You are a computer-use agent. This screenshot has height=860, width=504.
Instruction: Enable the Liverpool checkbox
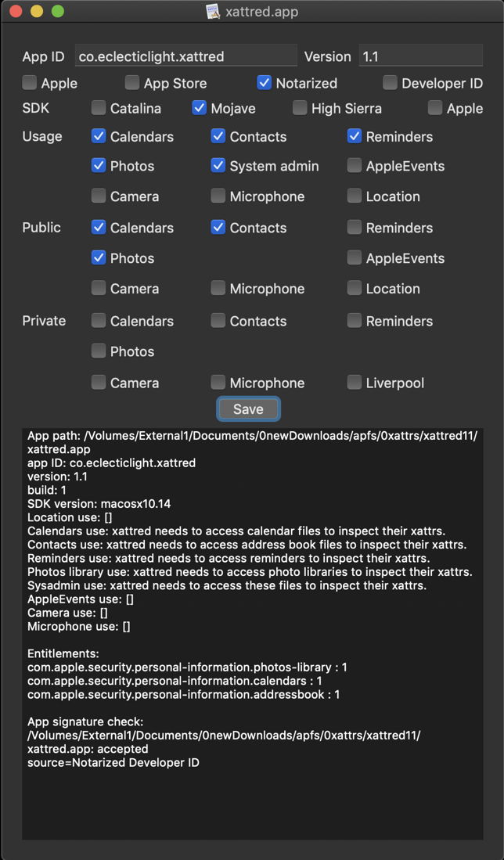[x=355, y=382]
